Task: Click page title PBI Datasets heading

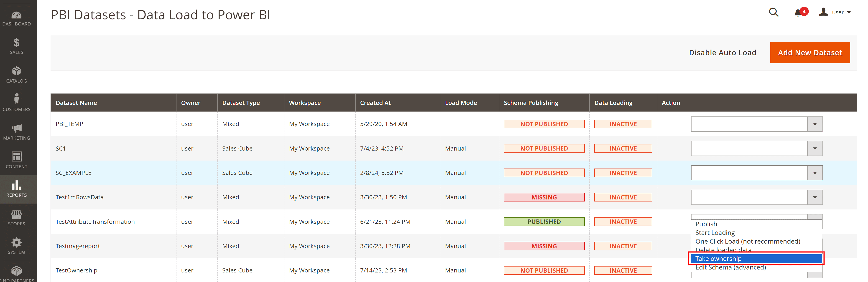Action: (x=160, y=15)
